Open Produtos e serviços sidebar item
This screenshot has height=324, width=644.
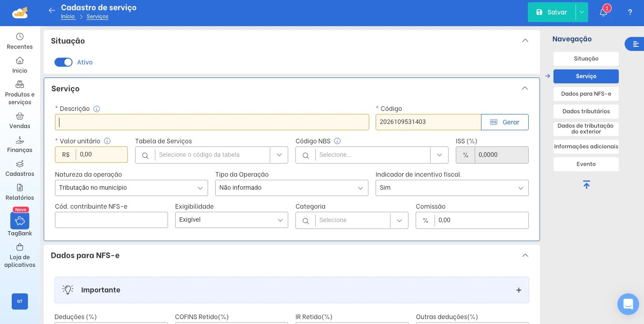coord(20,92)
